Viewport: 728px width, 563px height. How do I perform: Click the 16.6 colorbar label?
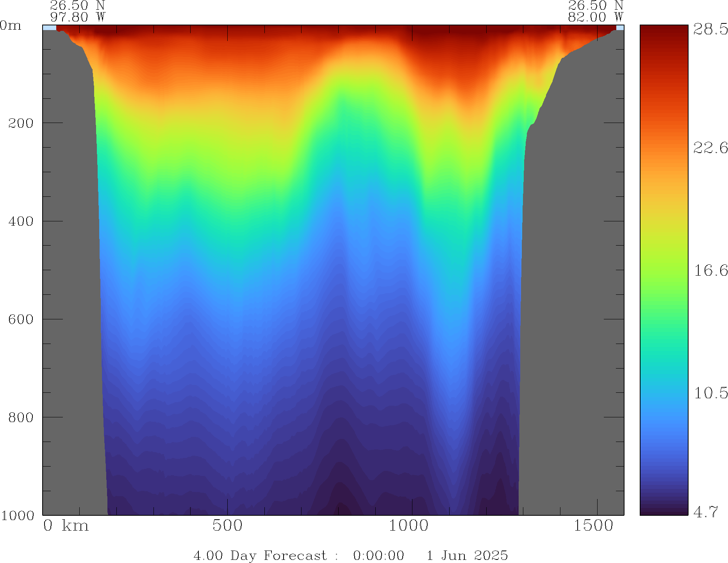[x=710, y=270]
